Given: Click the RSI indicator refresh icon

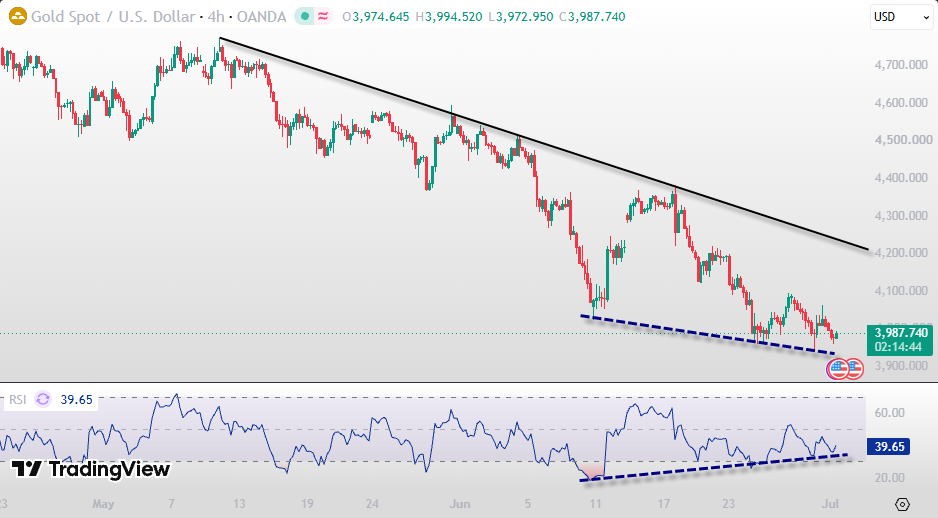Looking at the screenshot, I should 43,399.
